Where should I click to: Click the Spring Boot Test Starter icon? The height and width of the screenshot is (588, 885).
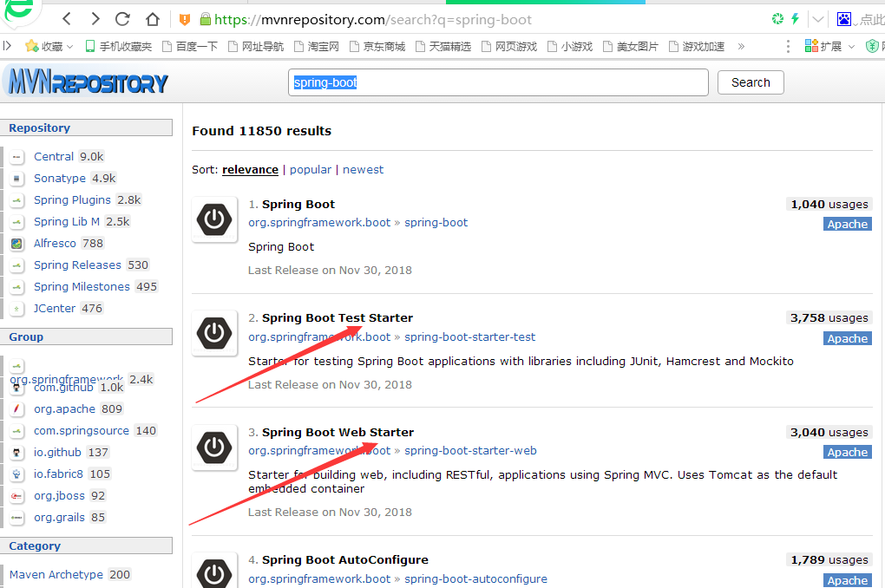214,333
